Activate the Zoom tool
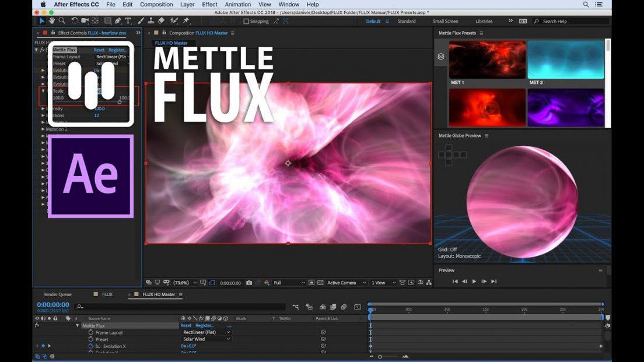 click(62, 21)
